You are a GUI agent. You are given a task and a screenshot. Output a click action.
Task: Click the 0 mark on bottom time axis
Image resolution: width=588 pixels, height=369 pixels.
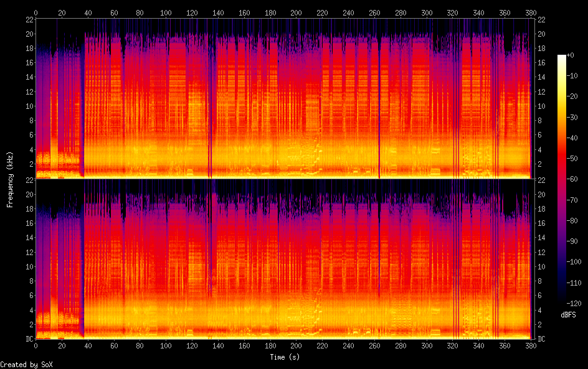(36, 346)
